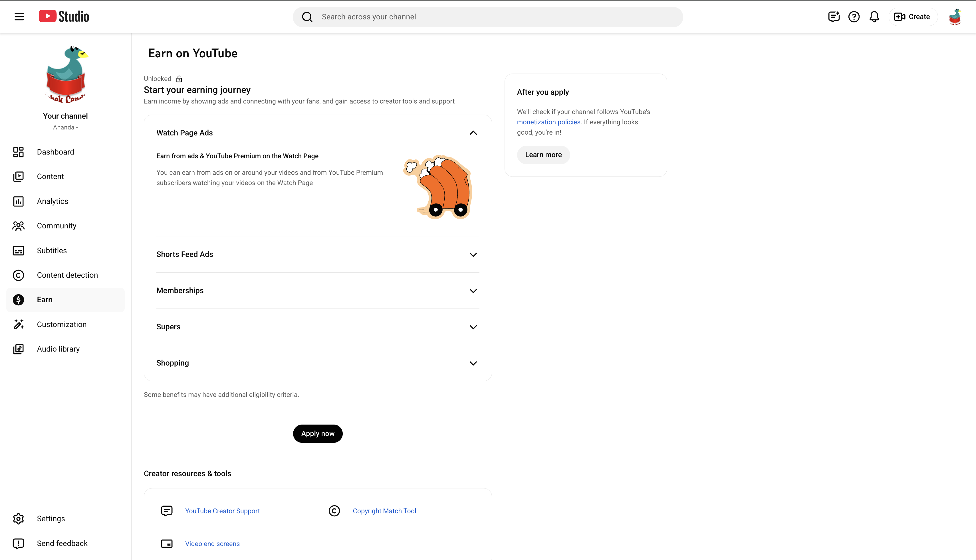The height and width of the screenshot is (560, 976).
Task: Click the Settings gear icon
Action: pos(19,519)
